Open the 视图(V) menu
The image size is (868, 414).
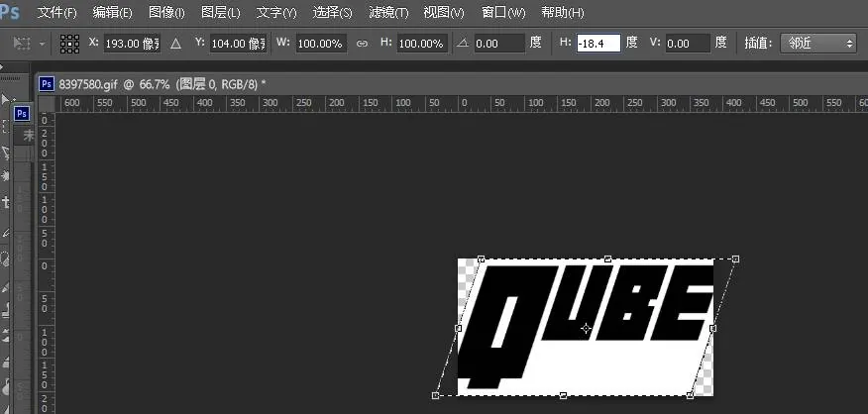(444, 12)
